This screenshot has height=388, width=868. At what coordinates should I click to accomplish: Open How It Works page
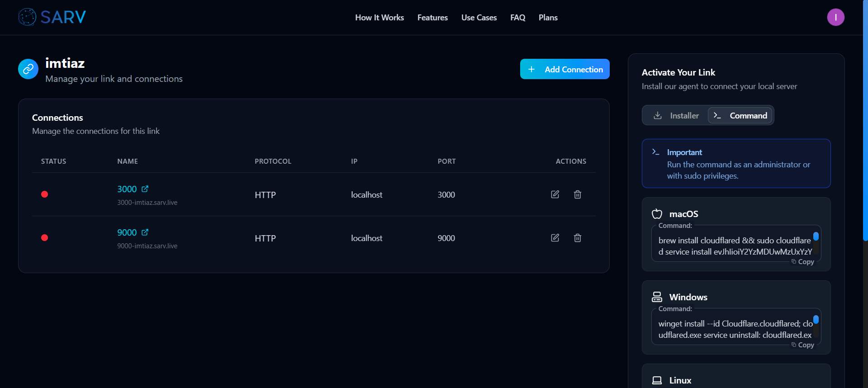click(379, 18)
